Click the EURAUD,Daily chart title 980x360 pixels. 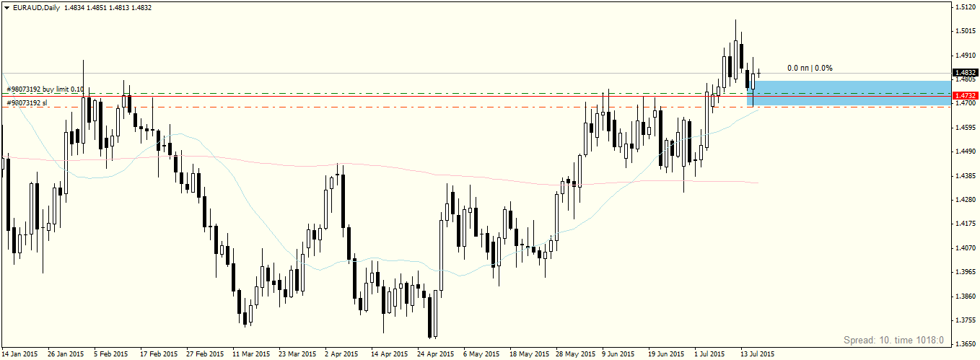[x=36, y=6]
